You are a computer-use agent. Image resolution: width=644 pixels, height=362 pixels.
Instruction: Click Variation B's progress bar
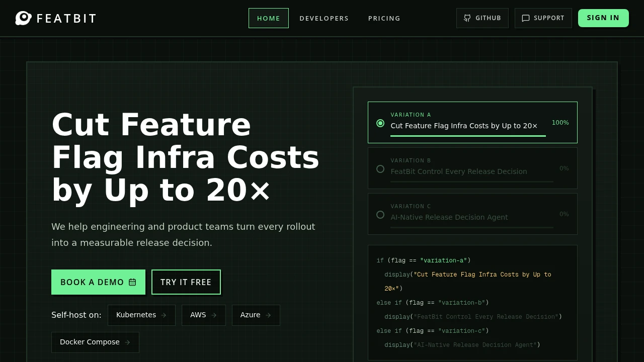pyautogui.click(x=472, y=182)
